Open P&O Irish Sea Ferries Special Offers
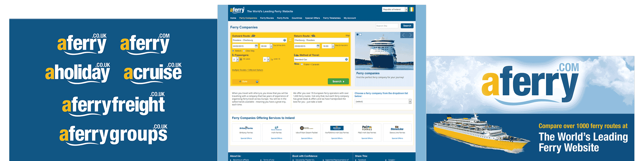The image size is (644, 161). [367, 138]
